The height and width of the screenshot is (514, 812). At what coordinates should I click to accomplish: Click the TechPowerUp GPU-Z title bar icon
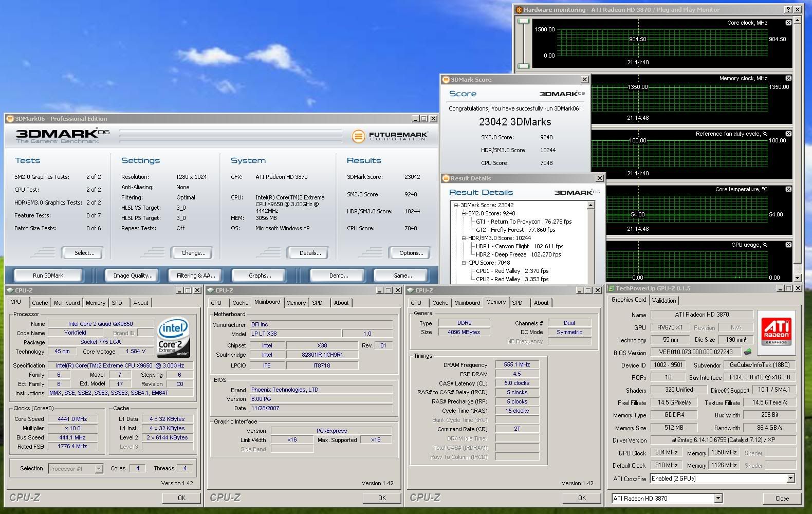tap(611, 288)
